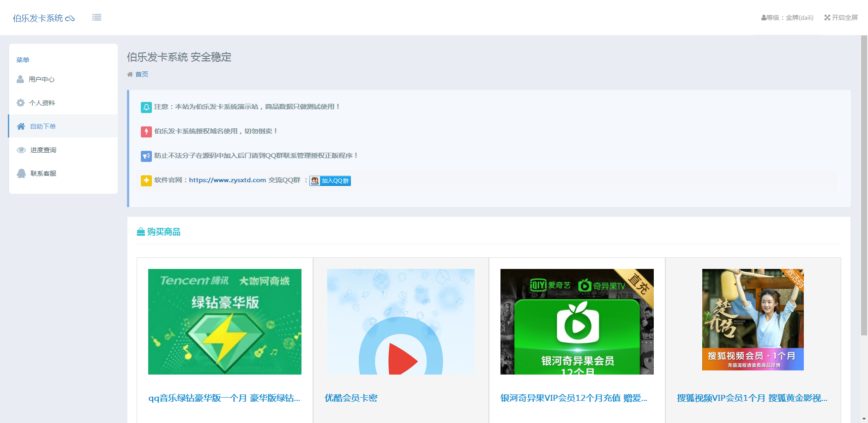Click the eye icon beside 进度查询
The image size is (868, 423).
[x=20, y=149]
